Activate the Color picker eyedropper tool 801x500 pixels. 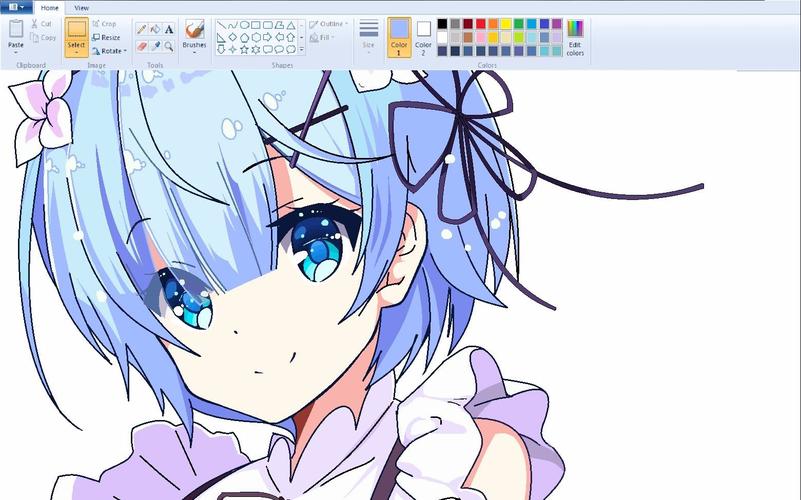coord(155,46)
